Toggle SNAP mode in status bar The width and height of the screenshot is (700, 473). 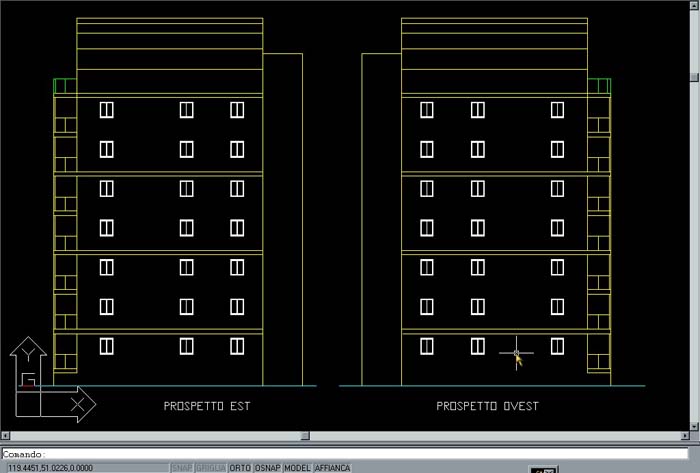point(182,467)
